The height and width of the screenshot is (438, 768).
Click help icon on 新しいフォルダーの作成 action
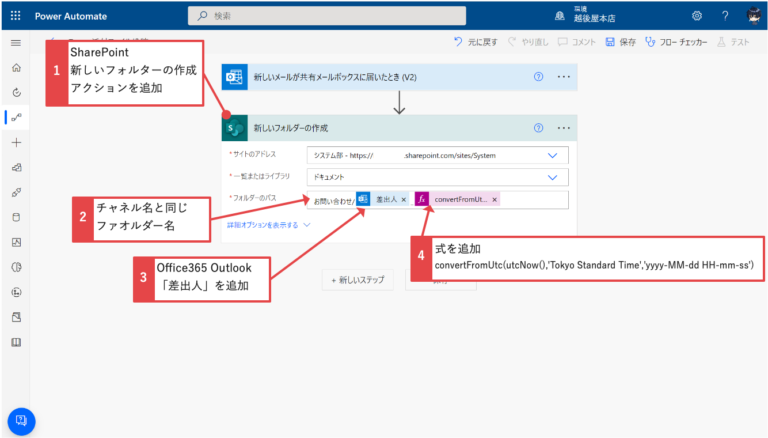[x=539, y=128]
